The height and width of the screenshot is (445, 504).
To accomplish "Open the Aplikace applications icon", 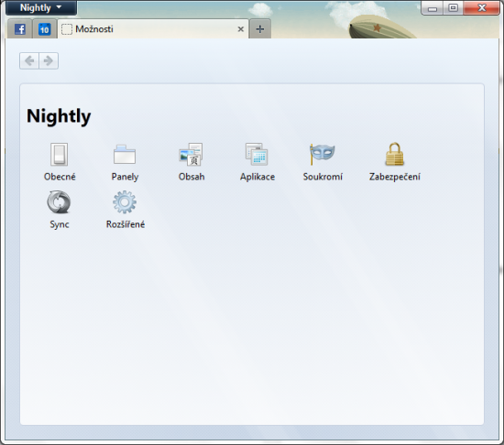I will pyautogui.click(x=257, y=154).
